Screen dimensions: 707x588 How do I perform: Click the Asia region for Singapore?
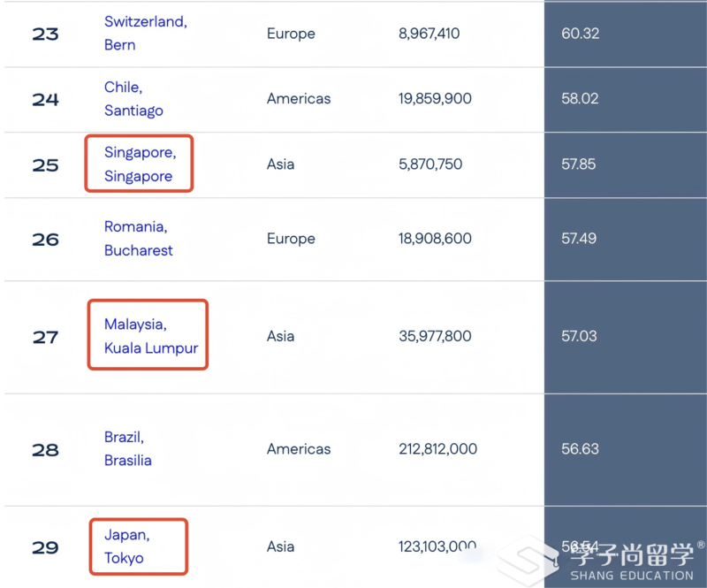[280, 164]
